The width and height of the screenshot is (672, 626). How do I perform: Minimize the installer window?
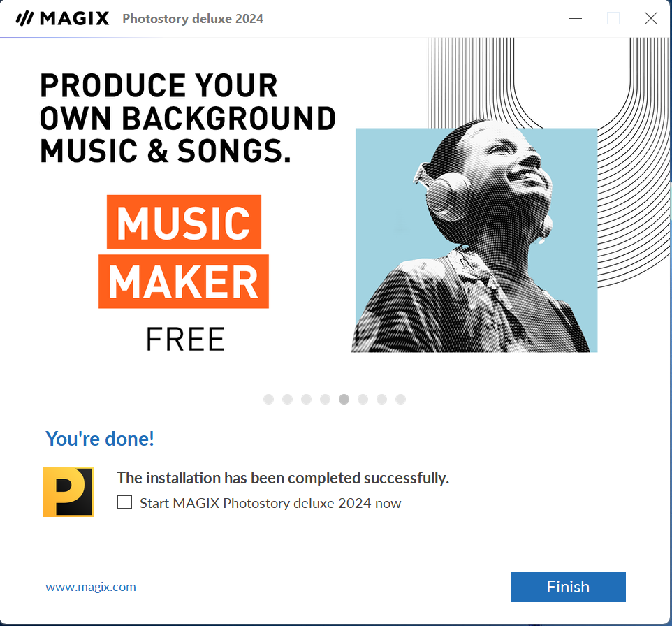(576, 18)
